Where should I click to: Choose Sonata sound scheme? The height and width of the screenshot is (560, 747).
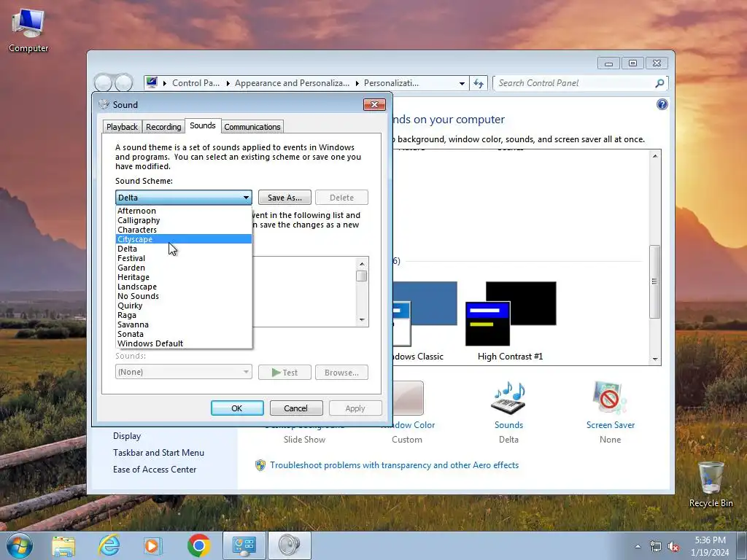(184, 334)
